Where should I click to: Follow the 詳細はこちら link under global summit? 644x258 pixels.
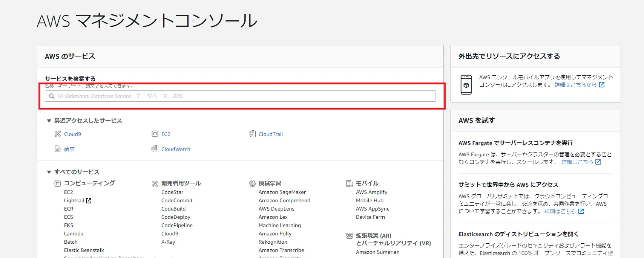click(x=560, y=211)
